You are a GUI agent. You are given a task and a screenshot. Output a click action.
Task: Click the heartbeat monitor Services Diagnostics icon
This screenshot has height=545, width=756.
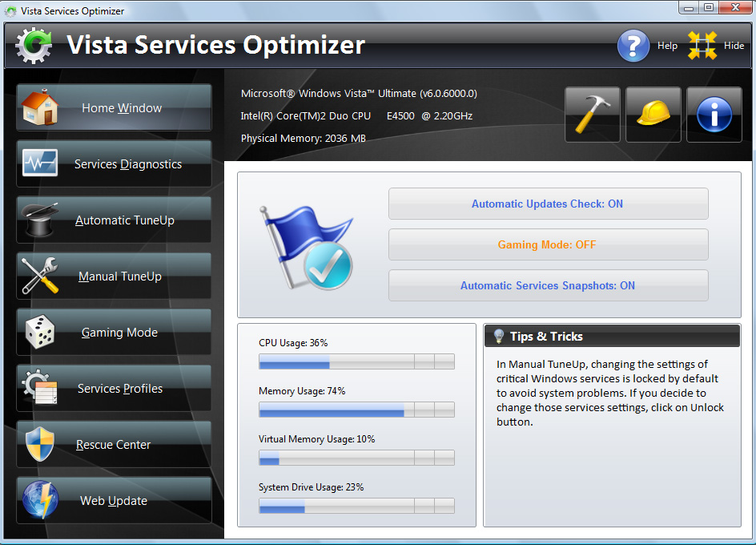click(40, 163)
